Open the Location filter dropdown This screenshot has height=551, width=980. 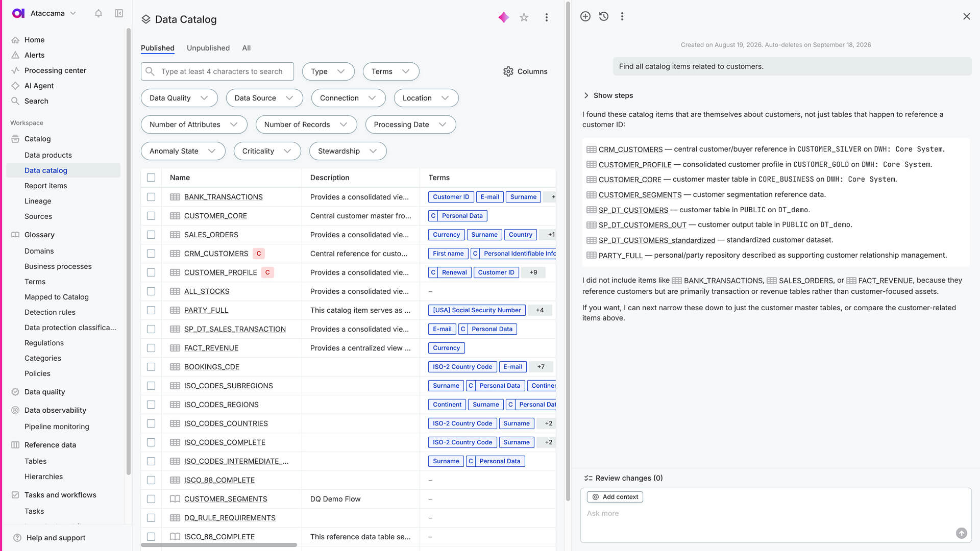pos(426,98)
